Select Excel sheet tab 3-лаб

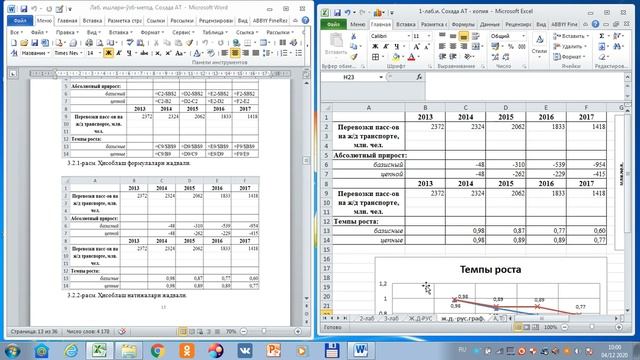pos(391,318)
